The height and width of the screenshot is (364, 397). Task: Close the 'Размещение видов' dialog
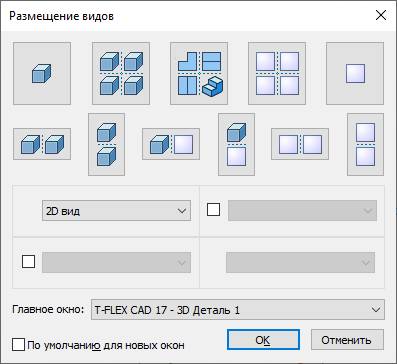click(x=381, y=15)
